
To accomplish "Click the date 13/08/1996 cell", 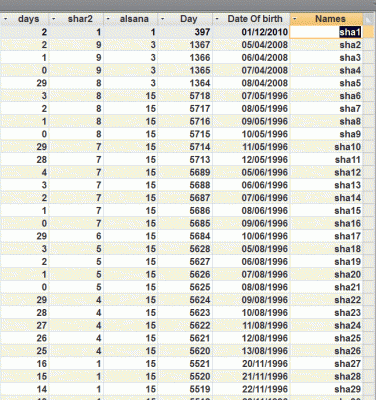I will coord(251,351).
